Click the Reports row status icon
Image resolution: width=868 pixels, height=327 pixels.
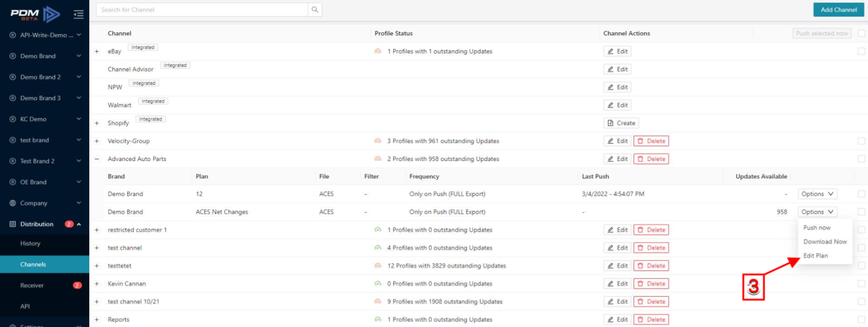coord(378,319)
